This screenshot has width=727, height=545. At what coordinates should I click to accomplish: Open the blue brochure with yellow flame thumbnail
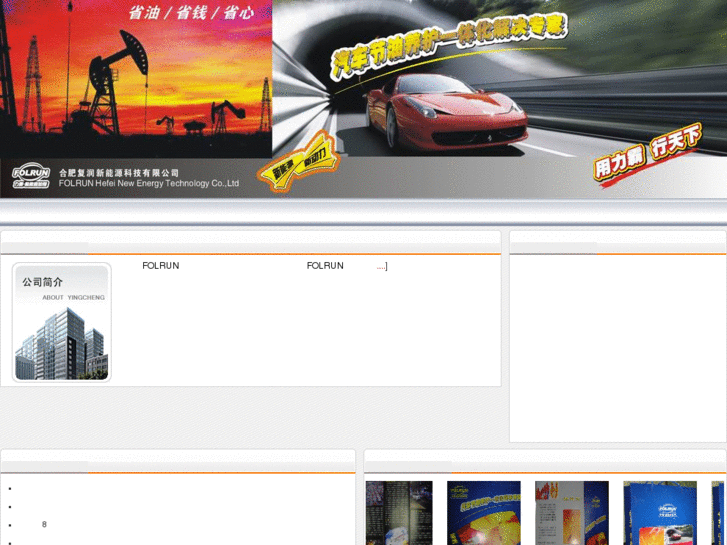point(484,513)
